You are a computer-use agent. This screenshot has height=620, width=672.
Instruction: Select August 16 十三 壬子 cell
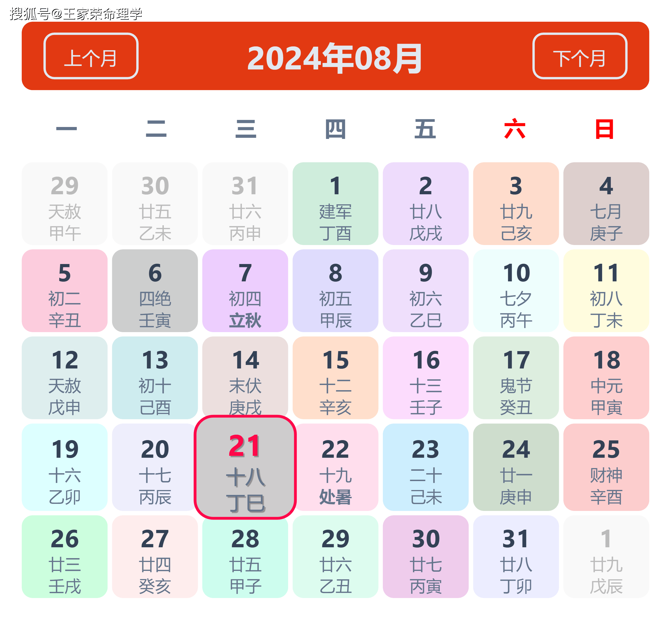[426, 378]
